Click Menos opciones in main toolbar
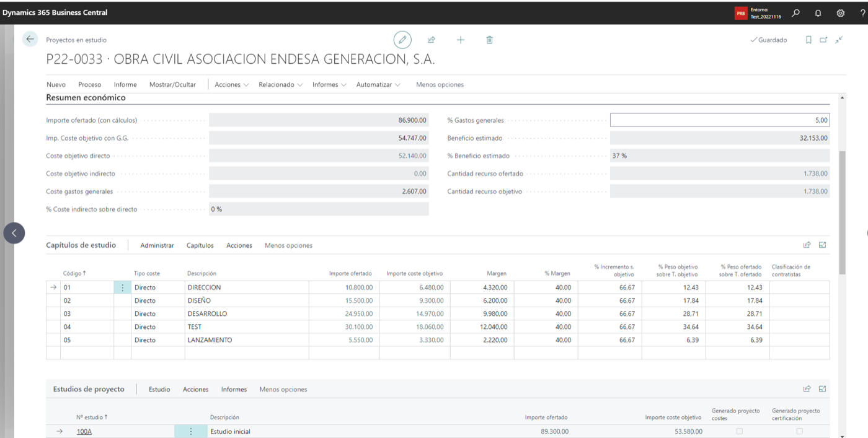The image size is (868, 438). pos(440,85)
